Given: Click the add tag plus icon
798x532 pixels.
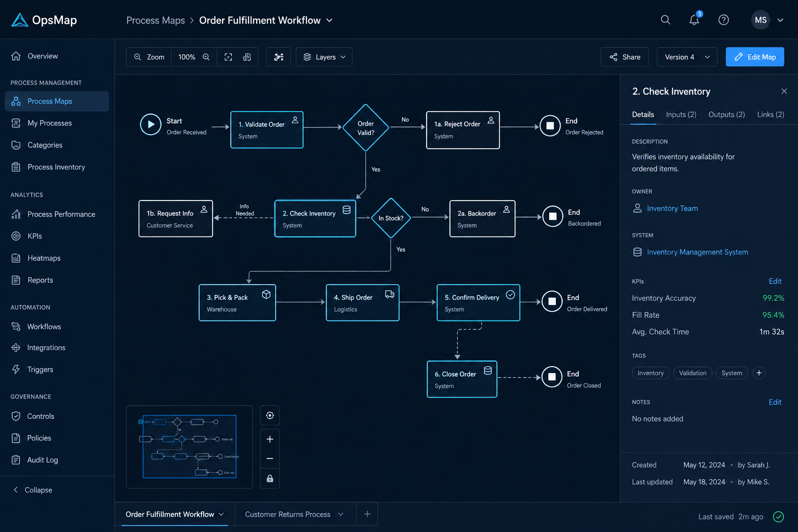Looking at the screenshot, I should pos(759,373).
